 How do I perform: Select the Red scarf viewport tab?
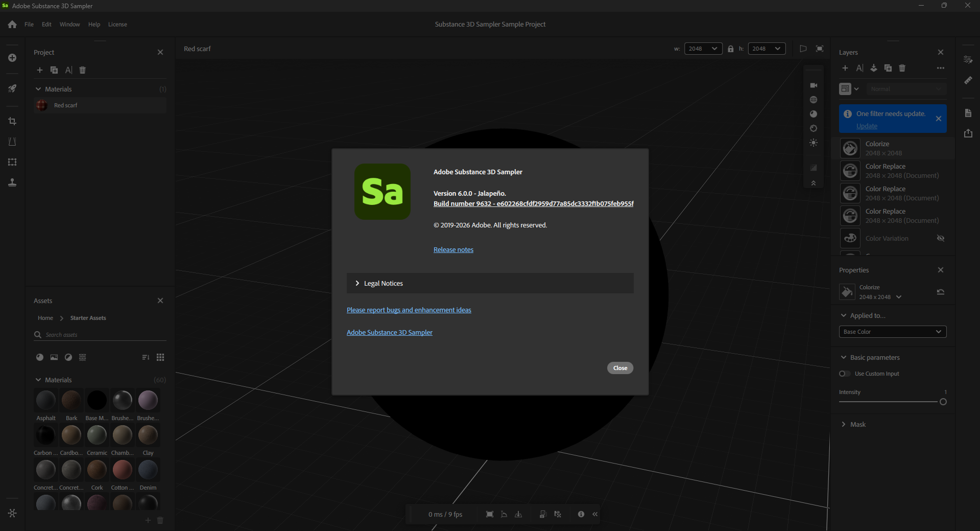197,49
